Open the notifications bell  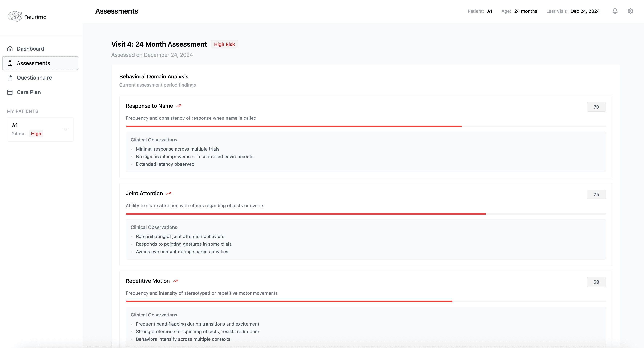point(615,11)
